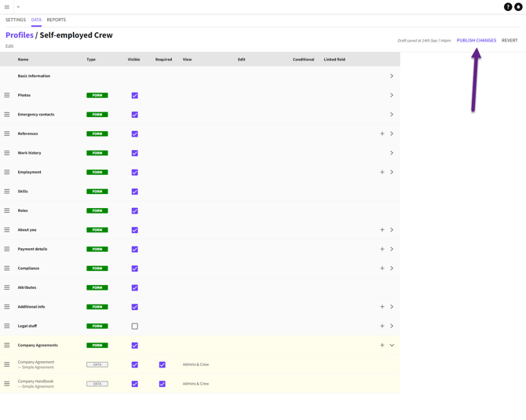Grab the drag handle for Work history
This screenshot has height=420, width=526.
coord(7,153)
